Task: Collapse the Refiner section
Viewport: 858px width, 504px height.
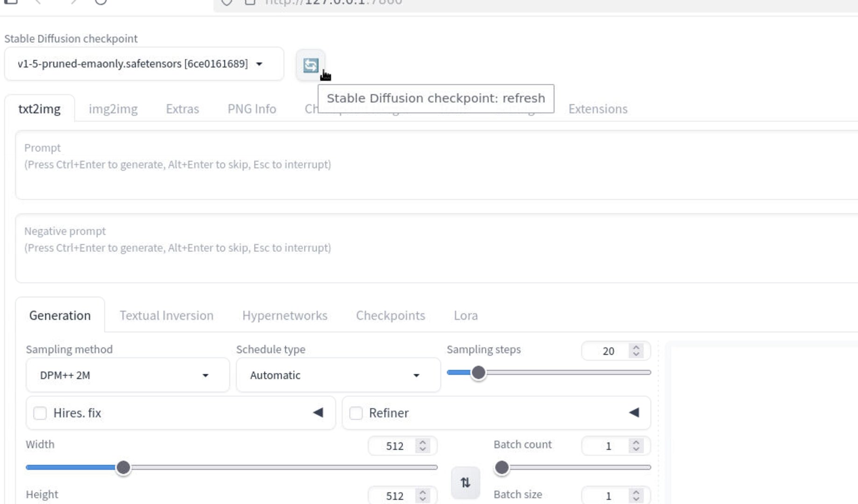Action: coord(634,413)
